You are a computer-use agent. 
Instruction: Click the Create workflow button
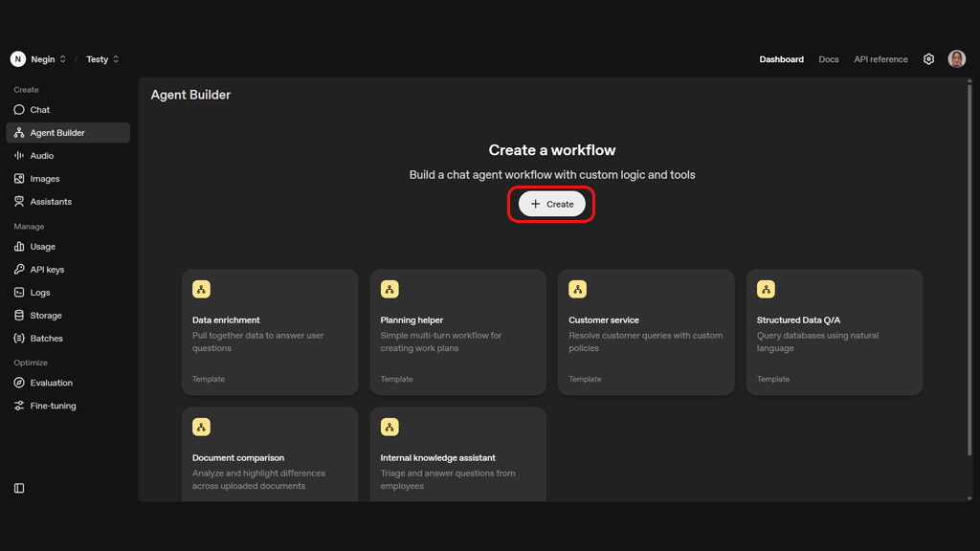click(552, 204)
